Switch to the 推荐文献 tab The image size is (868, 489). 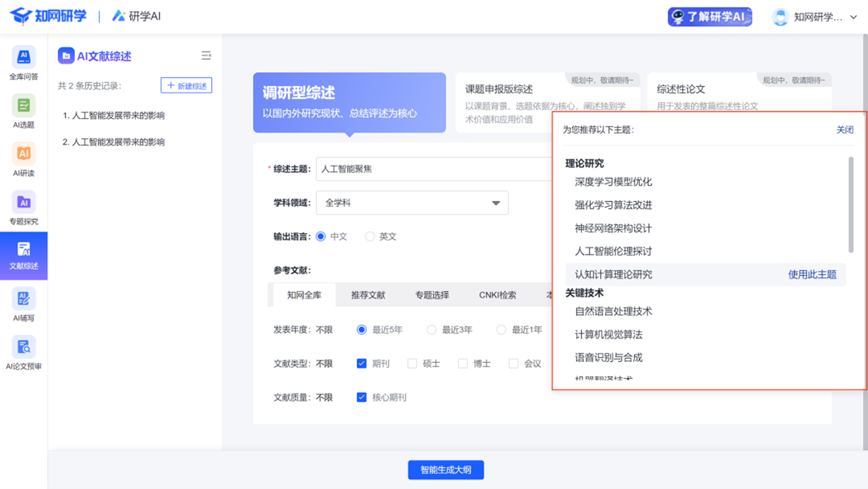pyautogui.click(x=368, y=295)
